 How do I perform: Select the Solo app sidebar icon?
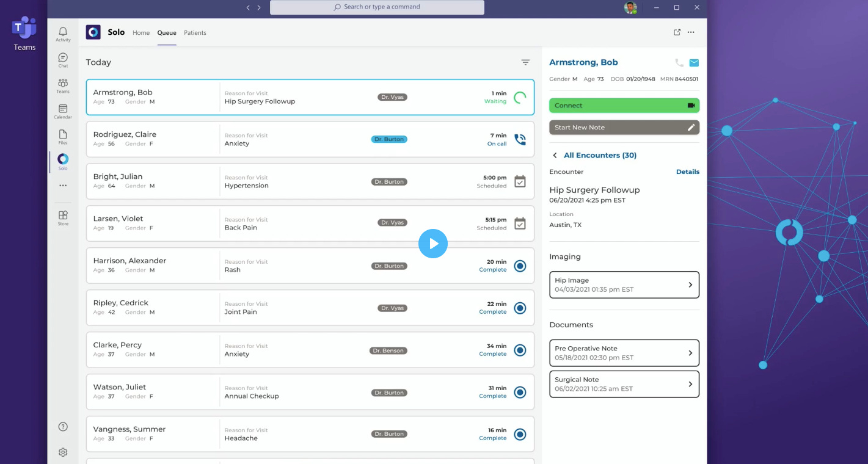point(63,162)
